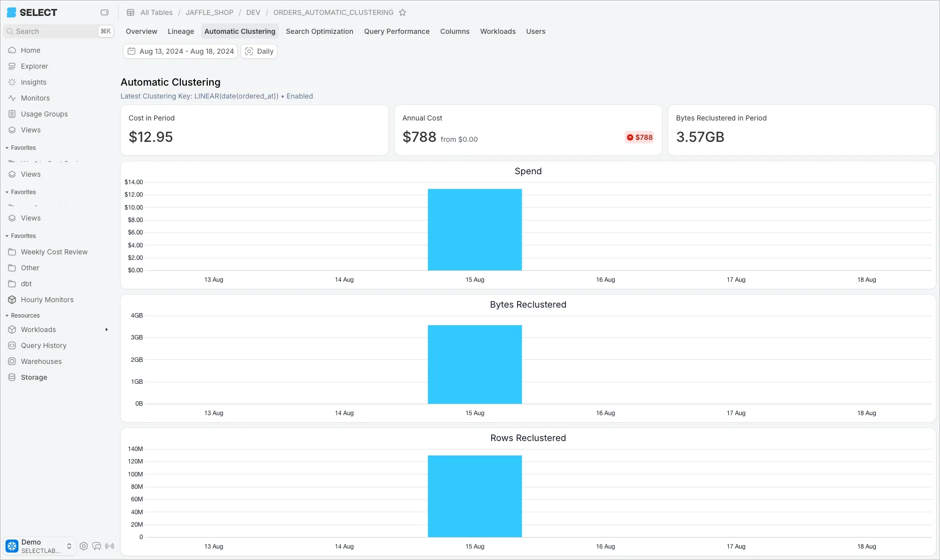Open Warehouses from the sidebar
The height and width of the screenshot is (560, 940).
point(41,361)
